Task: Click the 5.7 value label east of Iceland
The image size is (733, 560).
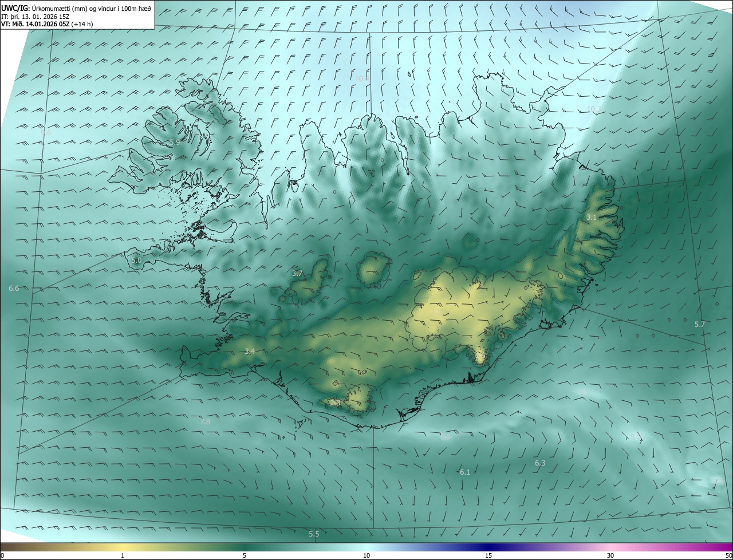Action: point(700,324)
